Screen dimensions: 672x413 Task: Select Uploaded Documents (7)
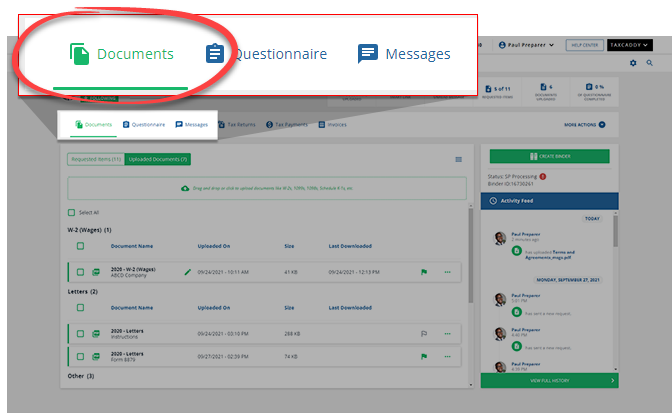click(158, 159)
